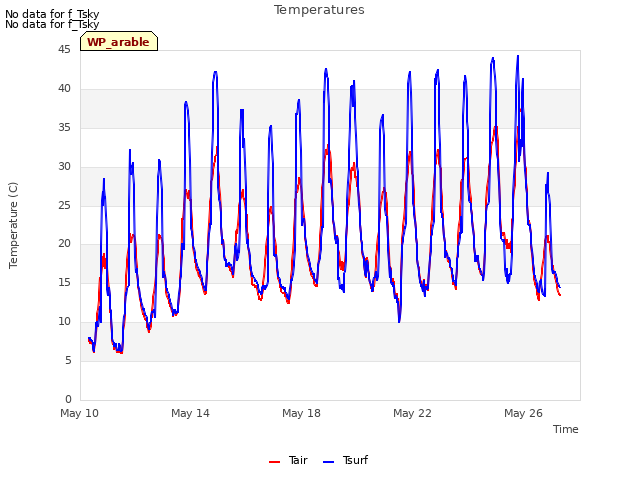Click the May 22 x-axis tick label
The height and width of the screenshot is (480, 640).
[x=412, y=413]
